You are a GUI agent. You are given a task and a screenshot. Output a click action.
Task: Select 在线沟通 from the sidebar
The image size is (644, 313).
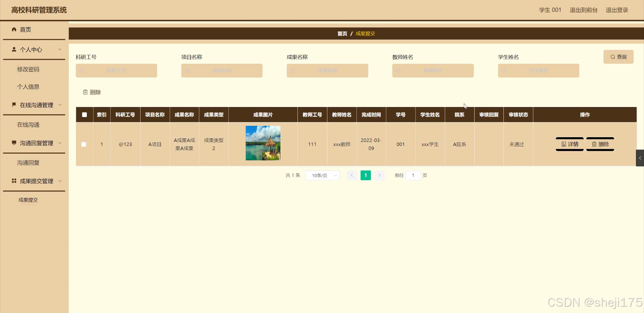28,124
